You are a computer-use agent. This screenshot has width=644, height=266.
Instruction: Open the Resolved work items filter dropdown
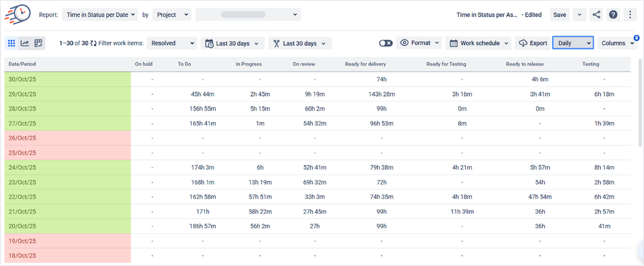(x=172, y=43)
